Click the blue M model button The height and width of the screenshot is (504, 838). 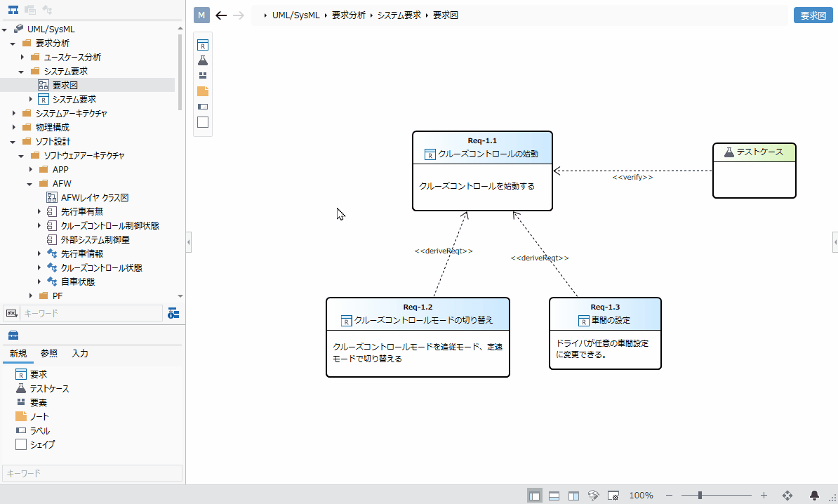click(x=201, y=15)
